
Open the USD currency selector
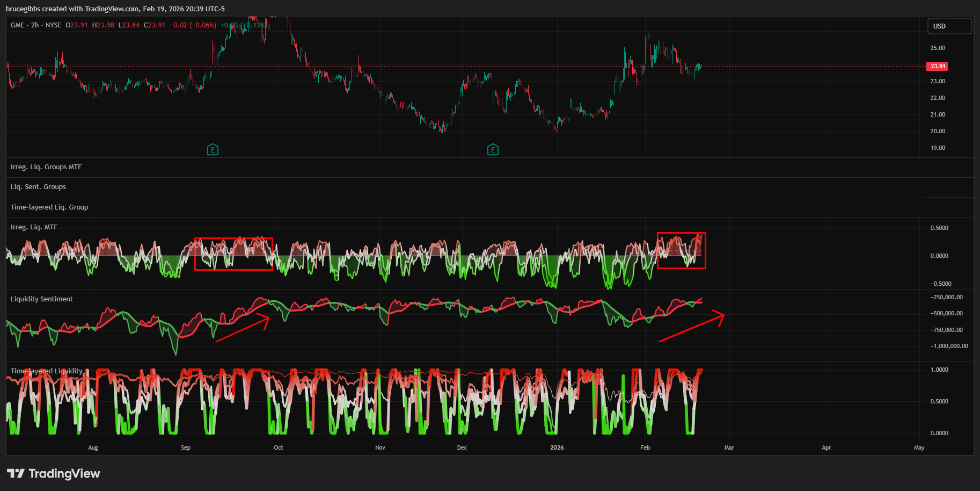pyautogui.click(x=949, y=26)
